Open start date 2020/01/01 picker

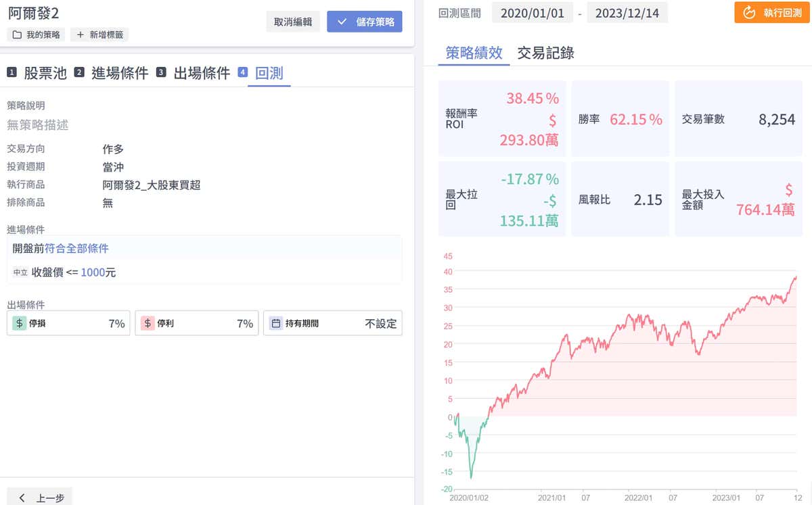pyautogui.click(x=531, y=13)
